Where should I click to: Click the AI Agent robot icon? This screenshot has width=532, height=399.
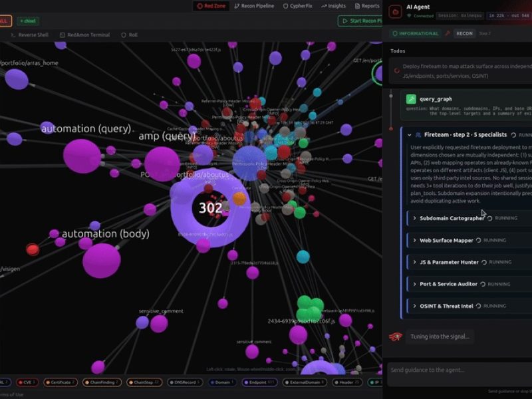(395, 12)
